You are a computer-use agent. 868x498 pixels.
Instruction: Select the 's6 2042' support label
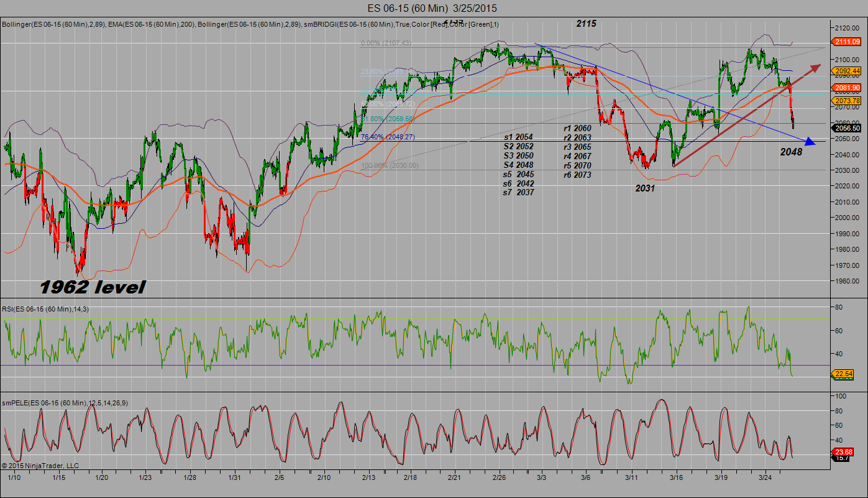coord(518,183)
